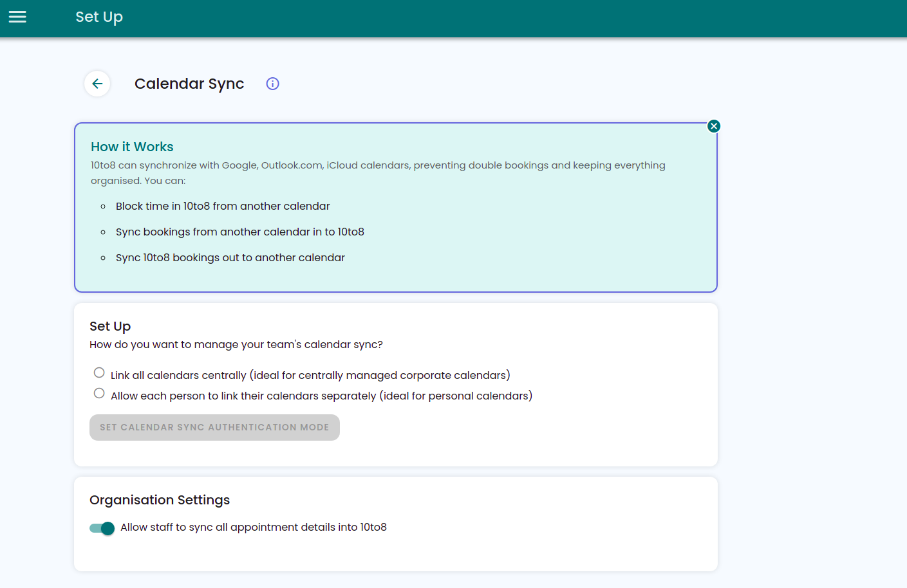This screenshot has width=907, height=588.
Task: Click '10to8 can synchronize with Google' description
Action: [378, 173]
